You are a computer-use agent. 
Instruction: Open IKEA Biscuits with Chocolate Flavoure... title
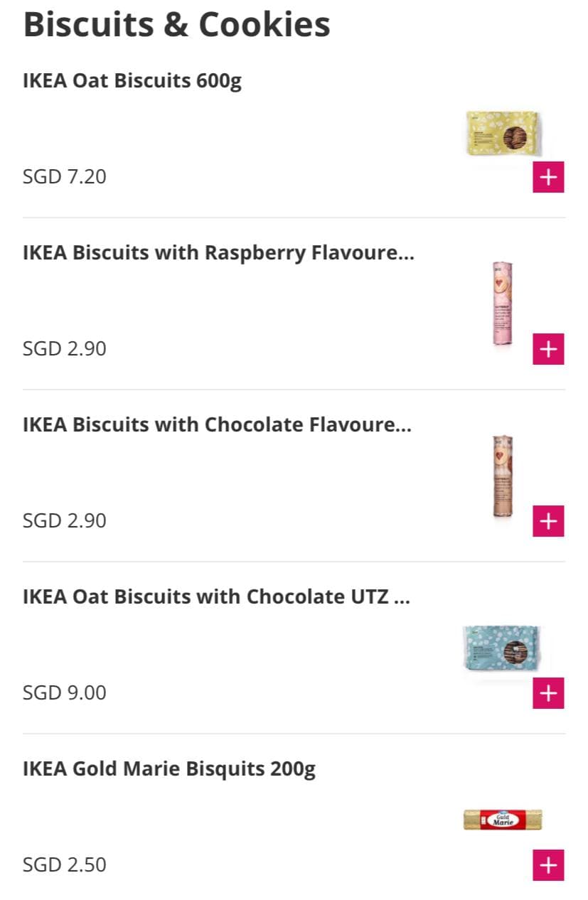pyautogui.click(x=218, y=425)
